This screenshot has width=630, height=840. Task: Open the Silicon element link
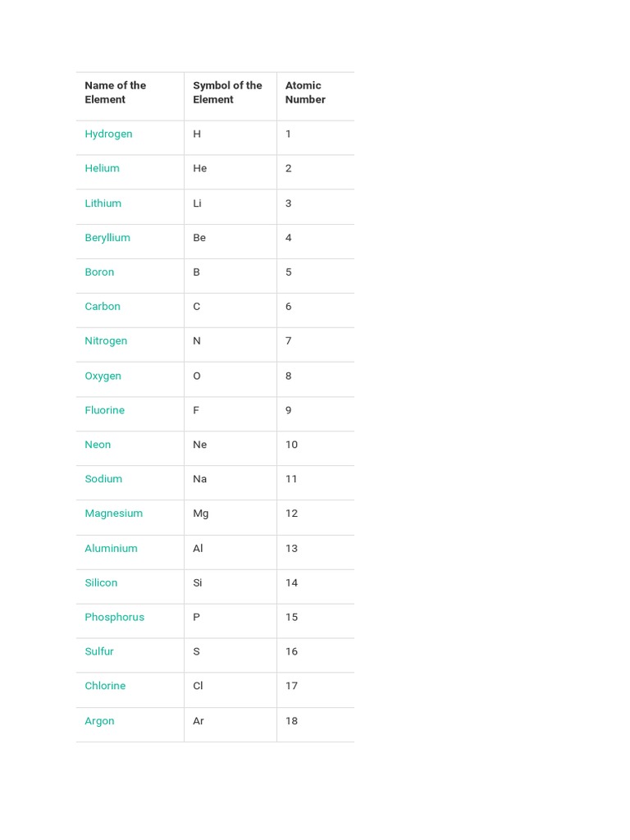(101, 583)
